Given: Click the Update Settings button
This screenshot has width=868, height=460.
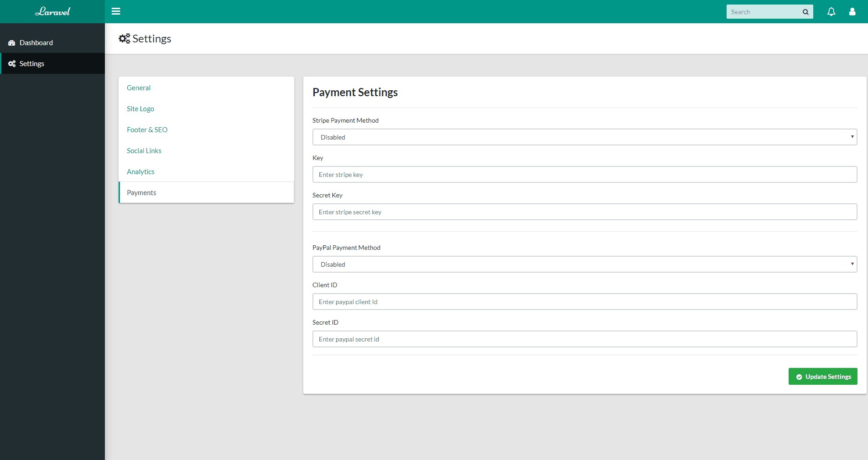Looking at the screenshot, I should point(823,376).
